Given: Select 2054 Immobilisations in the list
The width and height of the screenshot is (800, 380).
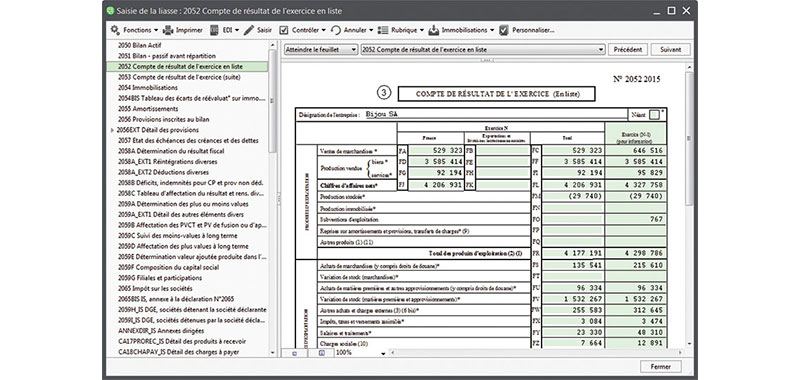Looking at the screenshot, I should click(x=147, y=88).
